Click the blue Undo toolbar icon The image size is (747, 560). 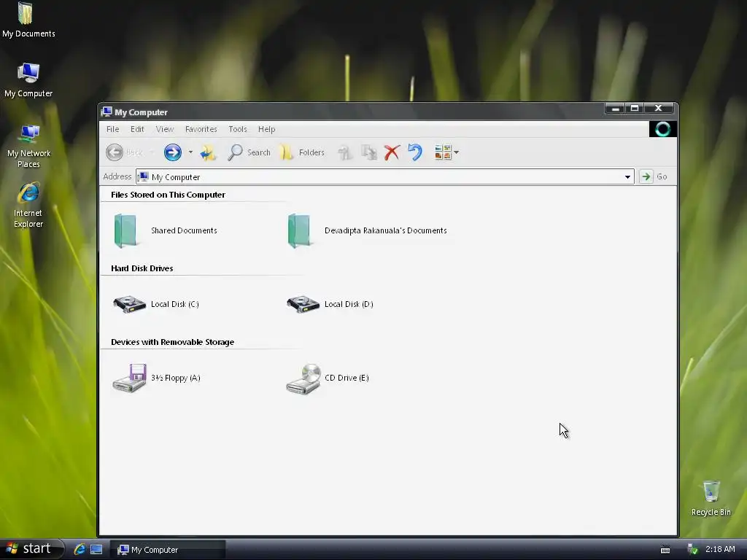[x=415, y=152]
